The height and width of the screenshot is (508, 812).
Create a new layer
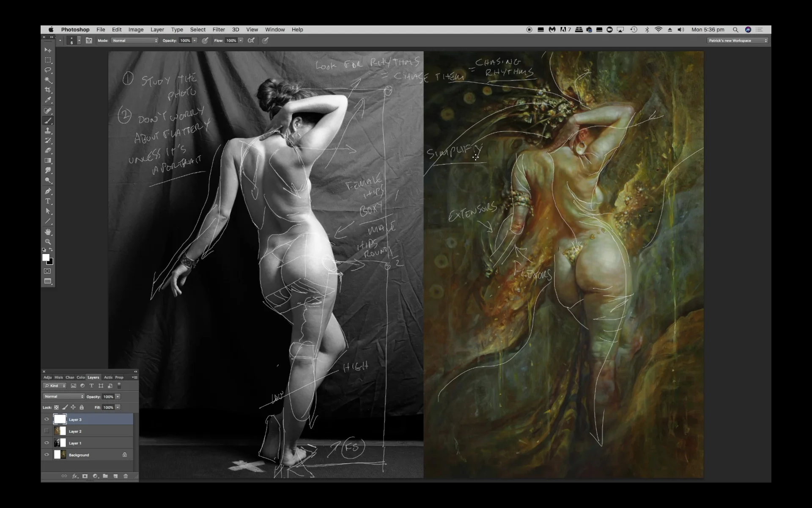(x=115, y=476)
